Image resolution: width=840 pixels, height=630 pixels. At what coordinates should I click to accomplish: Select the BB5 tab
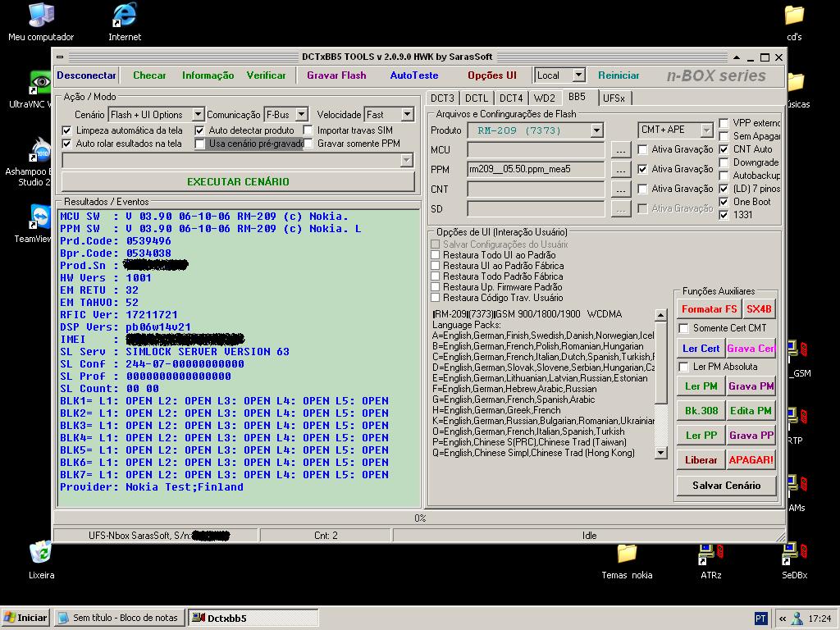point(577,97)
